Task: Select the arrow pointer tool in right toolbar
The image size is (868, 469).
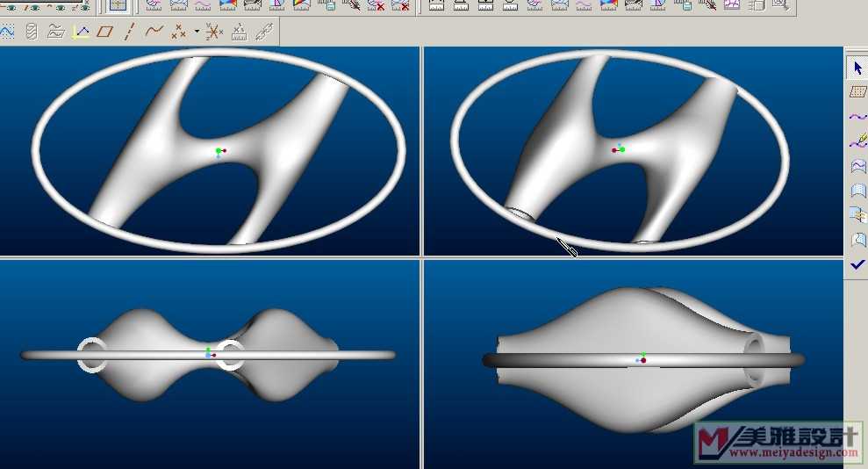Action: tap(857, 68)
